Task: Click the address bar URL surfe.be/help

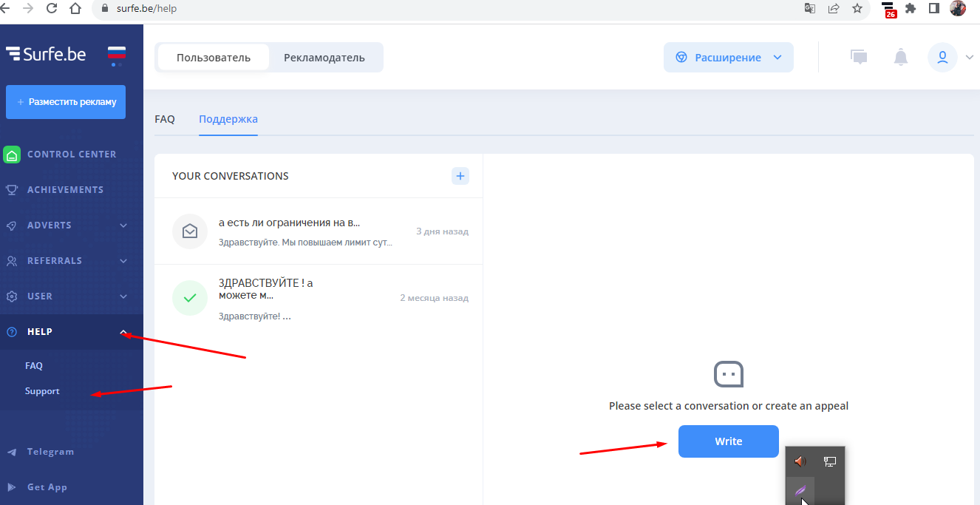Action: 146,9
